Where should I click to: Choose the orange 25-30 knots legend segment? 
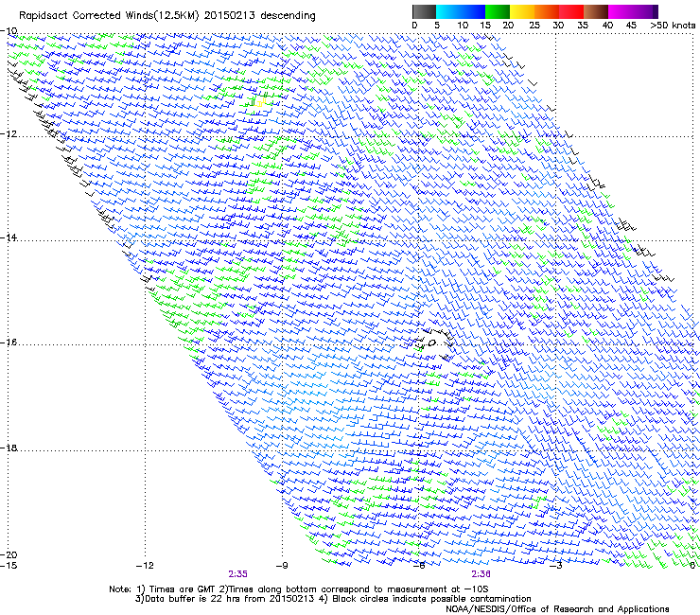click(547, 11)
